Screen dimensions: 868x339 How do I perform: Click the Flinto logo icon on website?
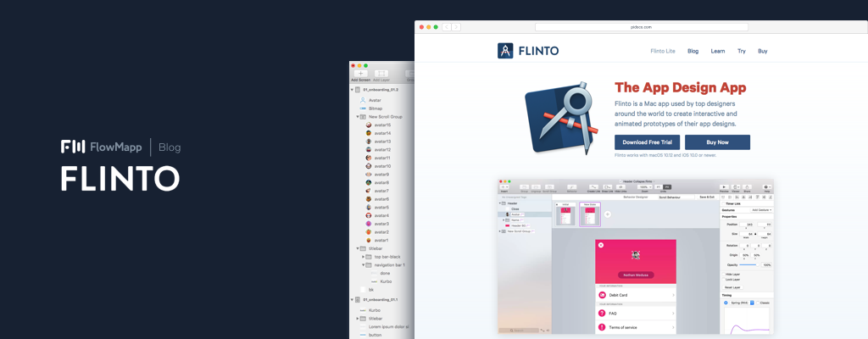coord(505,50)
